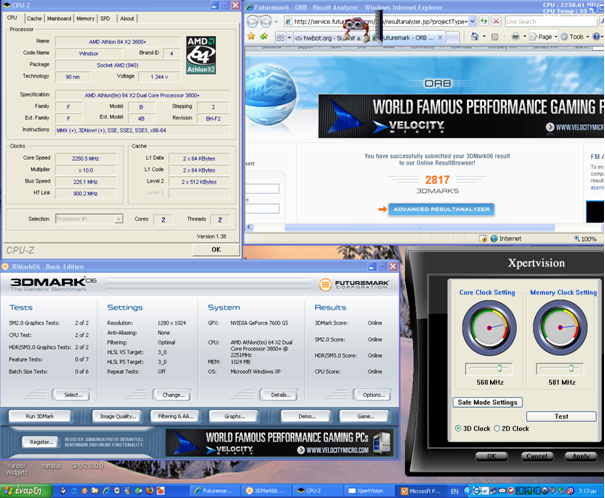Click the IE Home page icon

coord(475,37)
